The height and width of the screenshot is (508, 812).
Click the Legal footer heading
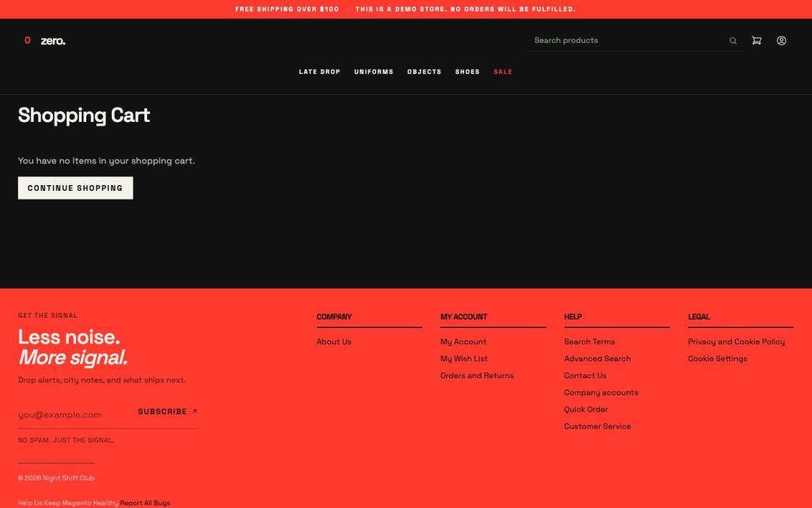699,316
